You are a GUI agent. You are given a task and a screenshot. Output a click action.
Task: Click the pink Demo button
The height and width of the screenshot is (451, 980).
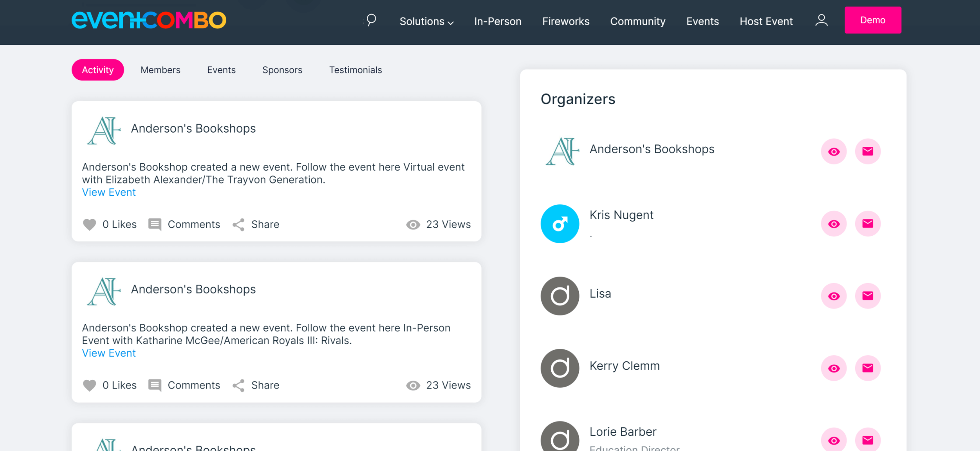tap(872, 20)
